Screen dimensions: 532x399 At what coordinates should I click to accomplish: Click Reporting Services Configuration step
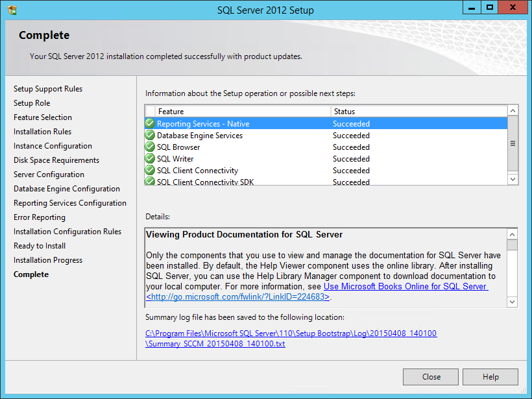point(70,203)
